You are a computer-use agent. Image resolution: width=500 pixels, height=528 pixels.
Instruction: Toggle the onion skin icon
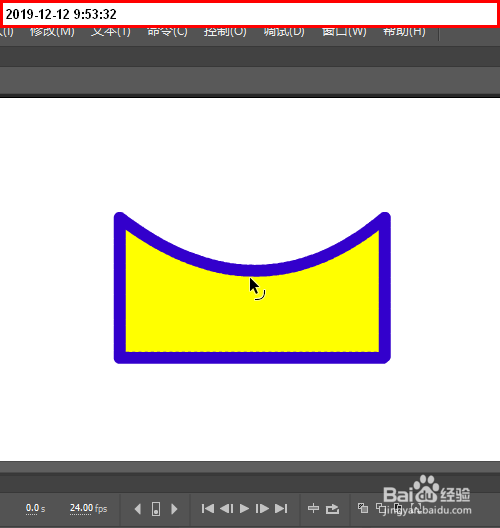pos(363,508)
